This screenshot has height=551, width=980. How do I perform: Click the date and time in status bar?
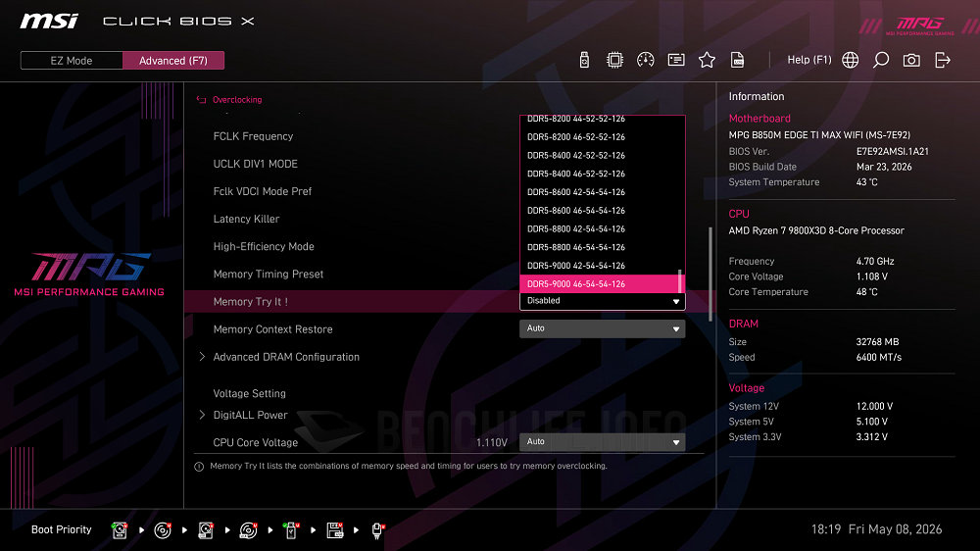click(876, 529)
